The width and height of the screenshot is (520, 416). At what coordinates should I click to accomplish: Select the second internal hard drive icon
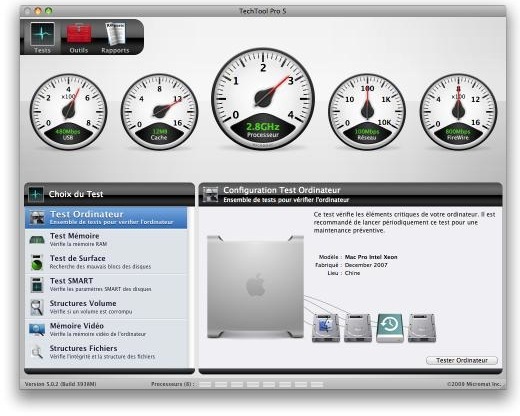coord(358,328)
